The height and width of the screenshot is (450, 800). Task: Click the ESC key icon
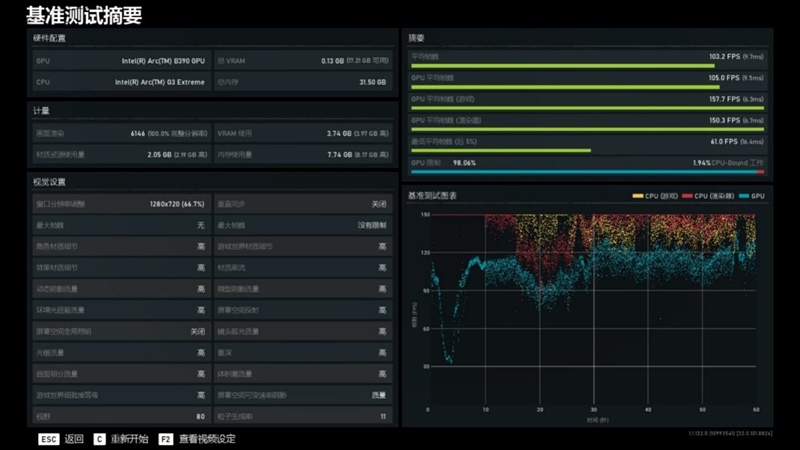pos(49,439)
